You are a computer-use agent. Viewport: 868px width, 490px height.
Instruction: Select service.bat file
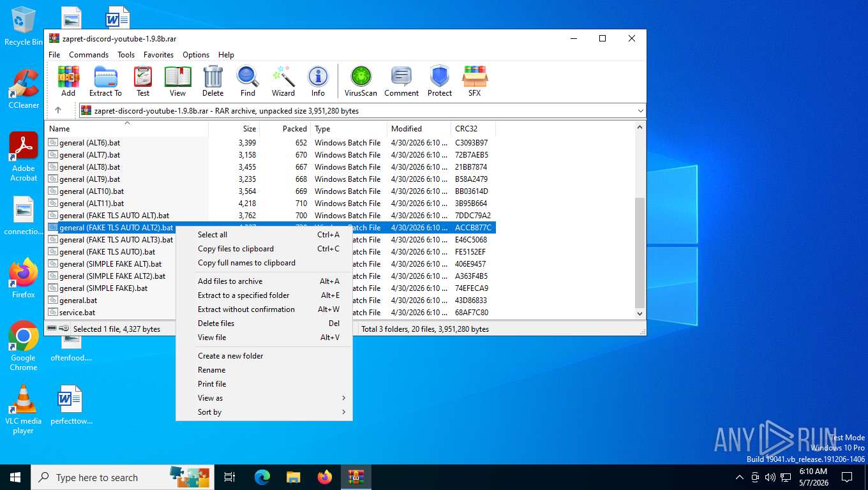77,313
